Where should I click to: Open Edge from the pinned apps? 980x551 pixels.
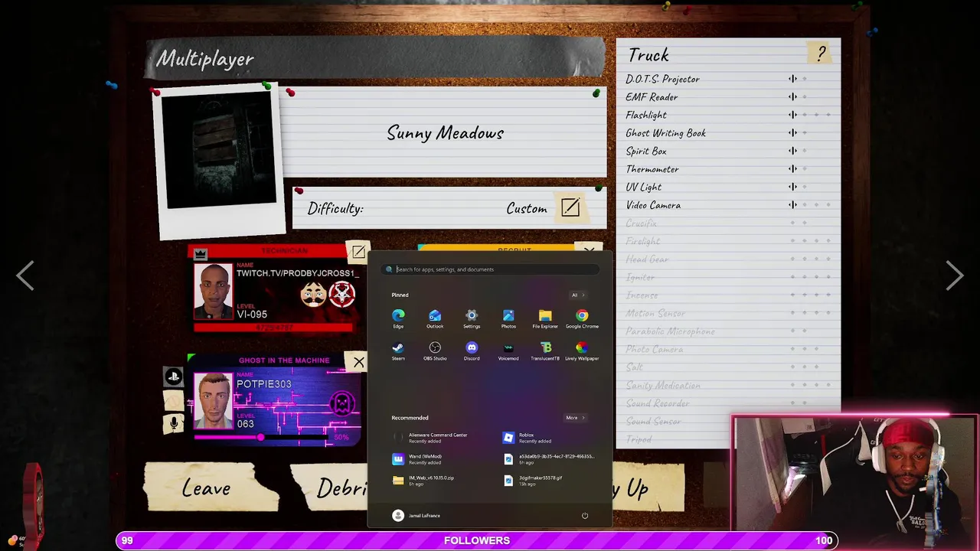398,319
